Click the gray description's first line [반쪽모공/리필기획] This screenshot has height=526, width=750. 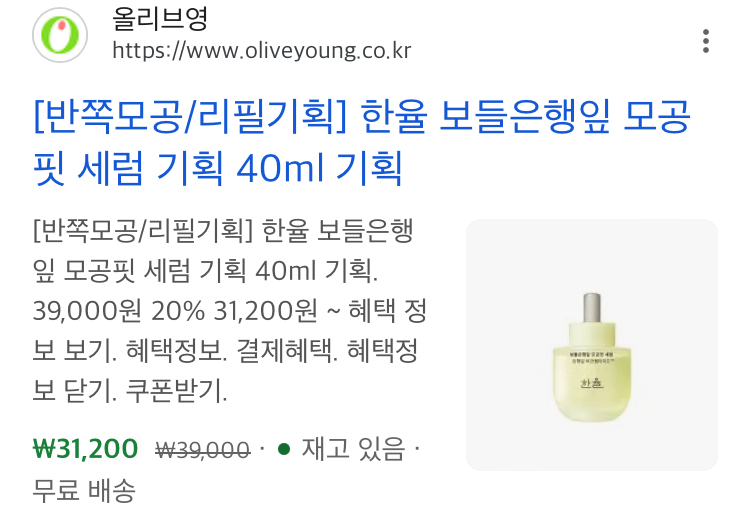click(143, 230)
